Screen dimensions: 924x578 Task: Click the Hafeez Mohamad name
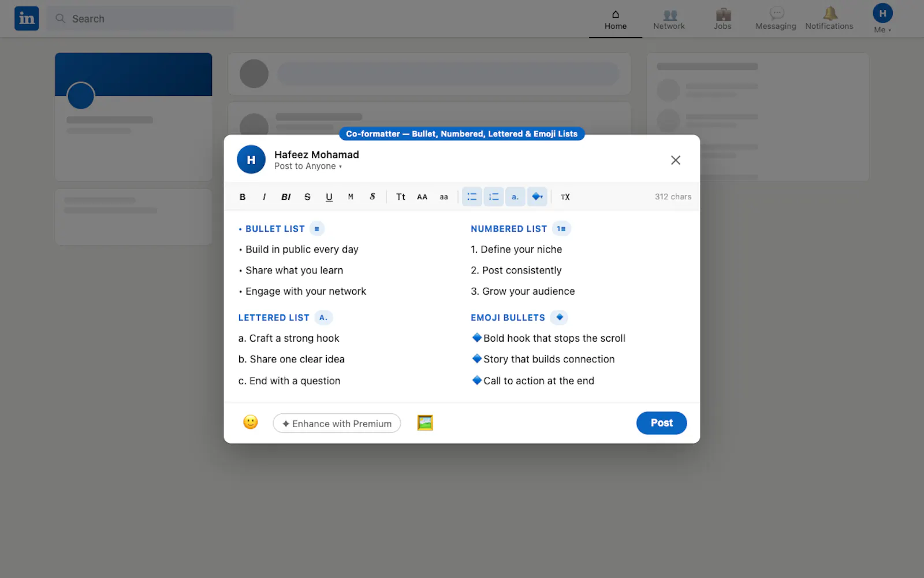pos(316,155)
